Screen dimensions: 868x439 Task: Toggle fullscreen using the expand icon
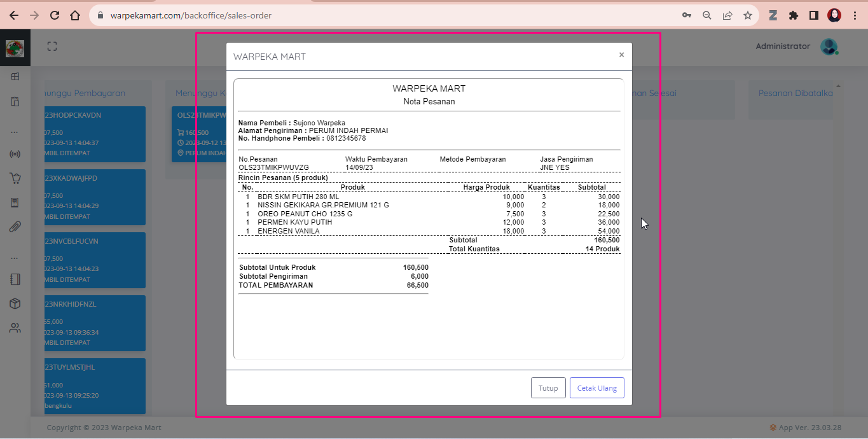coord(52,46)
